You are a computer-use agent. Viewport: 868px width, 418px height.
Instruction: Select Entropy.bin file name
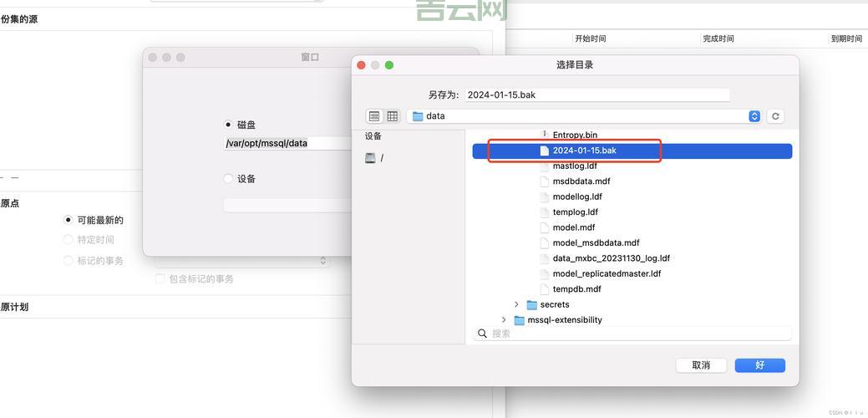pos(575,135)
